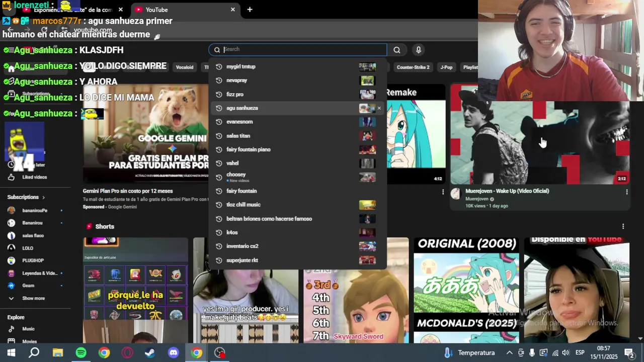644x362 pixels.
Task: Open the Leyendas & Vide... subscription
Action: pos(35,273)
